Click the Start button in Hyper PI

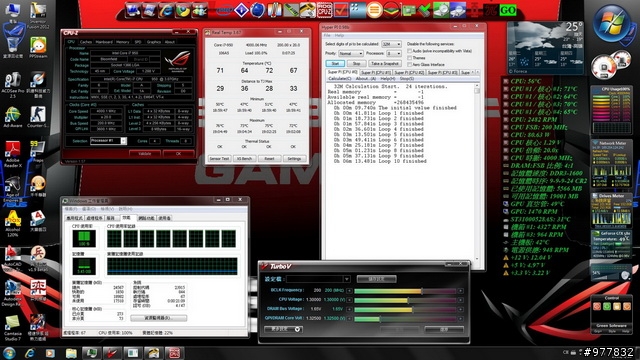click(335, 64)
